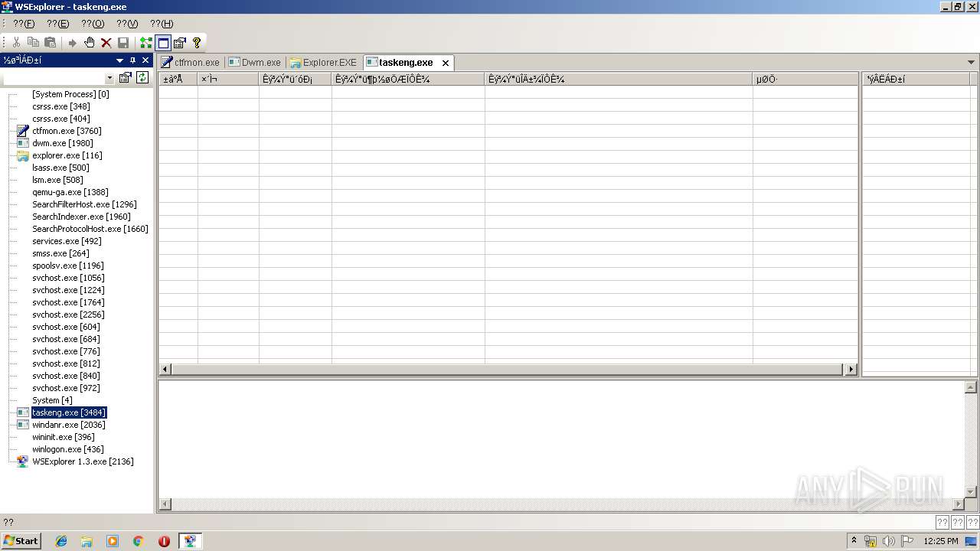Click the last wide column header µØÖ·

click(x=805, y=79)
